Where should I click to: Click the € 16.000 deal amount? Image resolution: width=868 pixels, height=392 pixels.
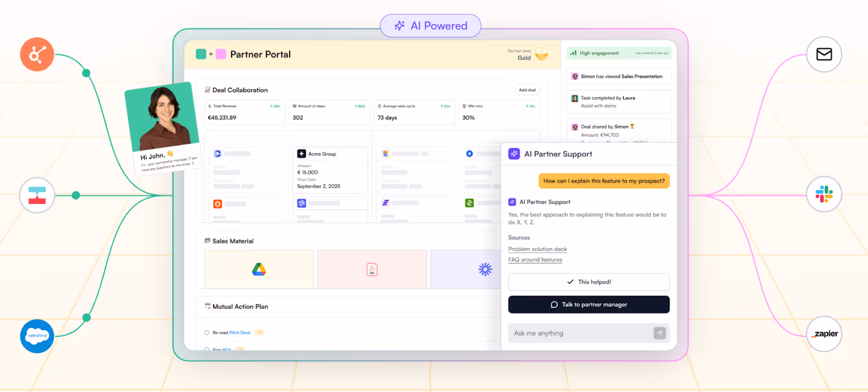pyautogui.click(x=308, y=172)
